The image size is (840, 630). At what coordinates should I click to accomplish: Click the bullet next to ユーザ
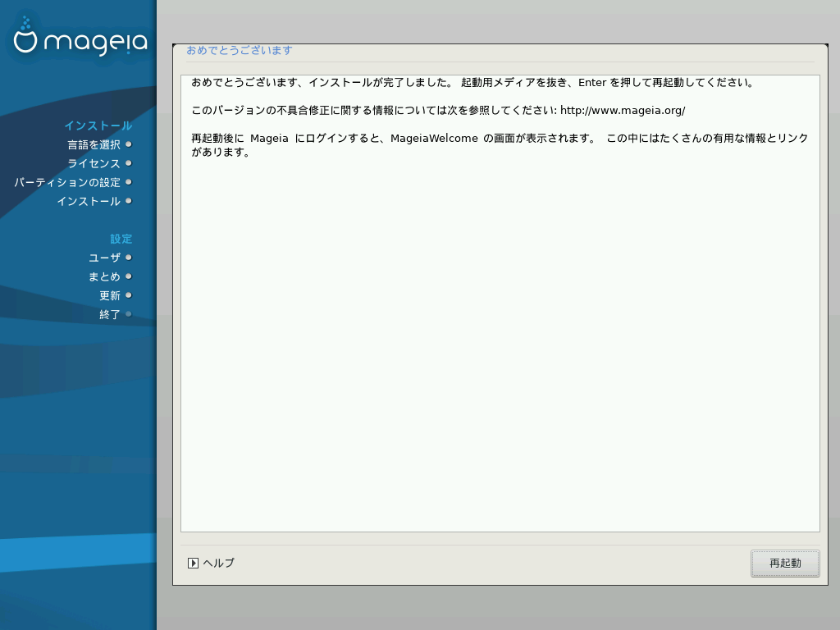pyautogui.click(x=129, y=257)
